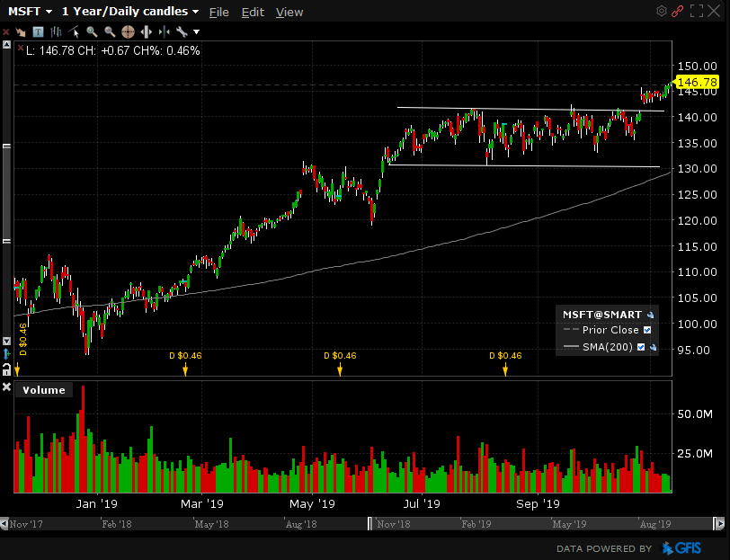Select the trendline drawing tool
Image resolution: width=730 pixels, height=560 pixels.
[74, 32]
